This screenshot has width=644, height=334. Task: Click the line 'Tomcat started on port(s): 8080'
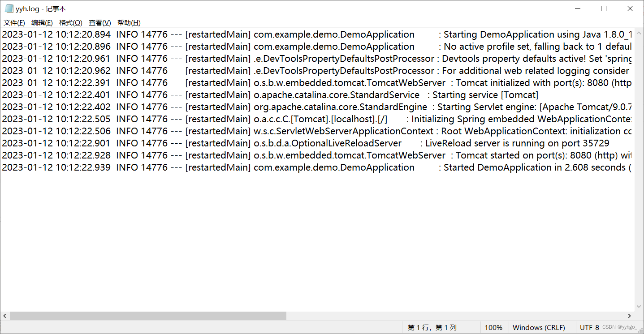pos(317,155)
